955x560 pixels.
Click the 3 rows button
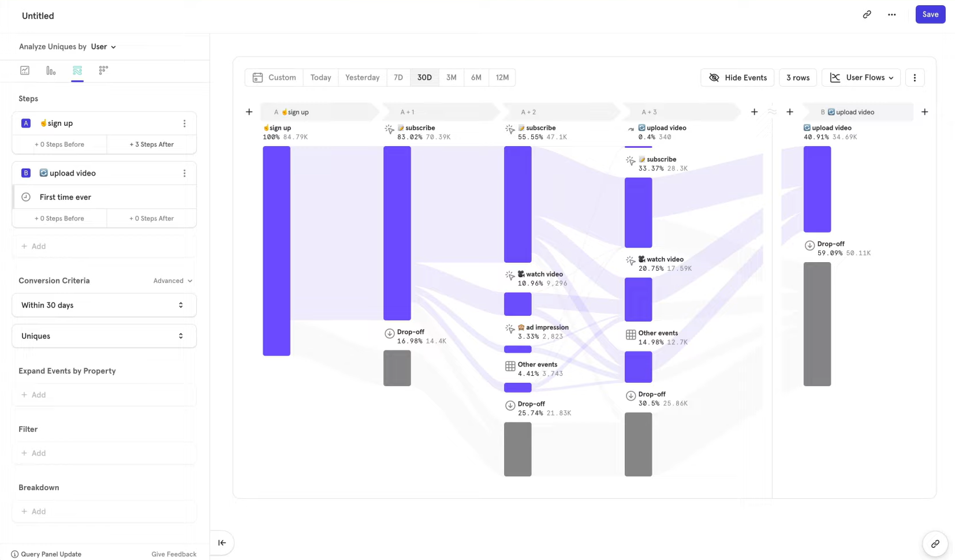click(798, 78)
